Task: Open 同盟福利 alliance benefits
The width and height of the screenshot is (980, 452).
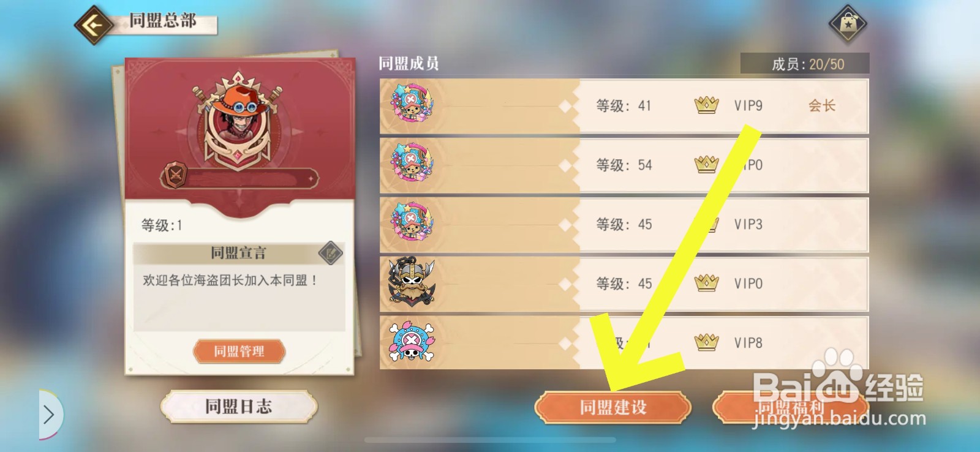Action: (x=791, y=407)
